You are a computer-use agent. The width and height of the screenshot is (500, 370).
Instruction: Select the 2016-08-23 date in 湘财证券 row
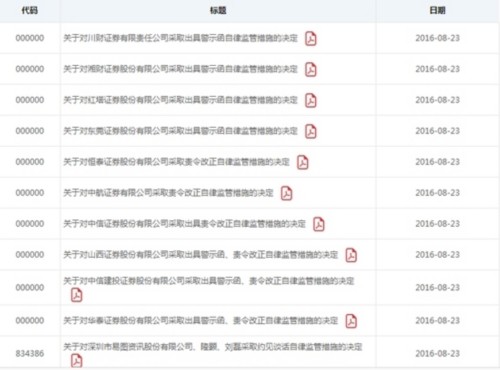[437, 69]
